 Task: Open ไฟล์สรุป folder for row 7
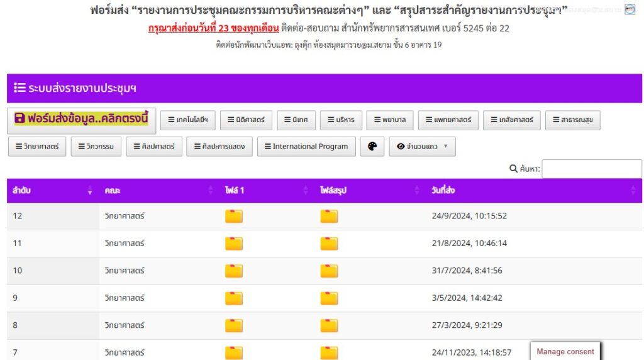coord(329,352)
